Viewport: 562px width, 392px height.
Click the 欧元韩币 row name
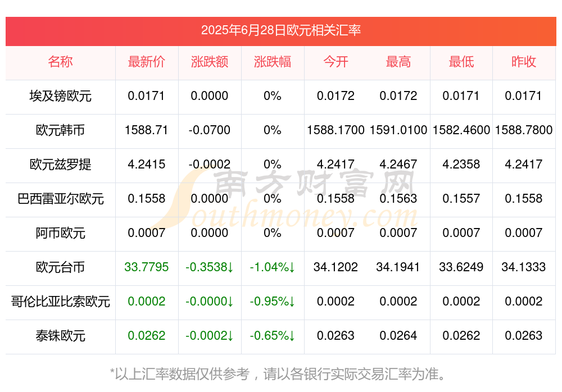tap(60, 130)
